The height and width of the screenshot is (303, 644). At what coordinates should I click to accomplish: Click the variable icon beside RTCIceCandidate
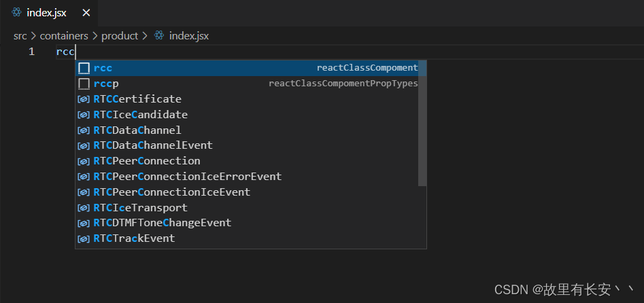click(x=84, y=115)
